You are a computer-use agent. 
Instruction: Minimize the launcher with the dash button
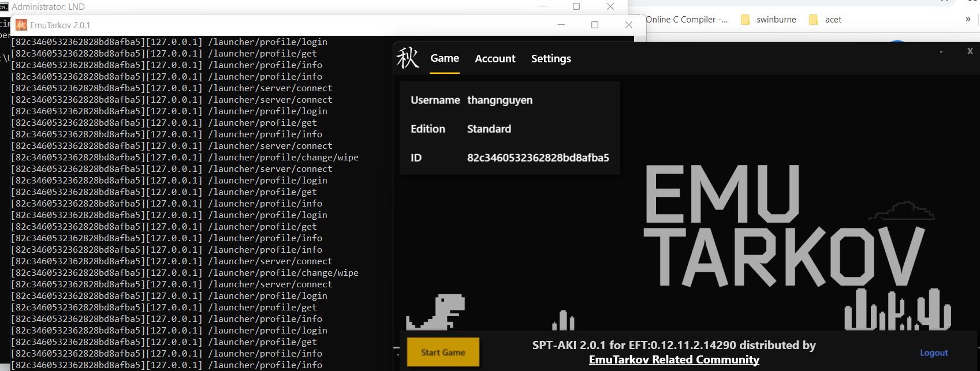[x=941, y=52]
